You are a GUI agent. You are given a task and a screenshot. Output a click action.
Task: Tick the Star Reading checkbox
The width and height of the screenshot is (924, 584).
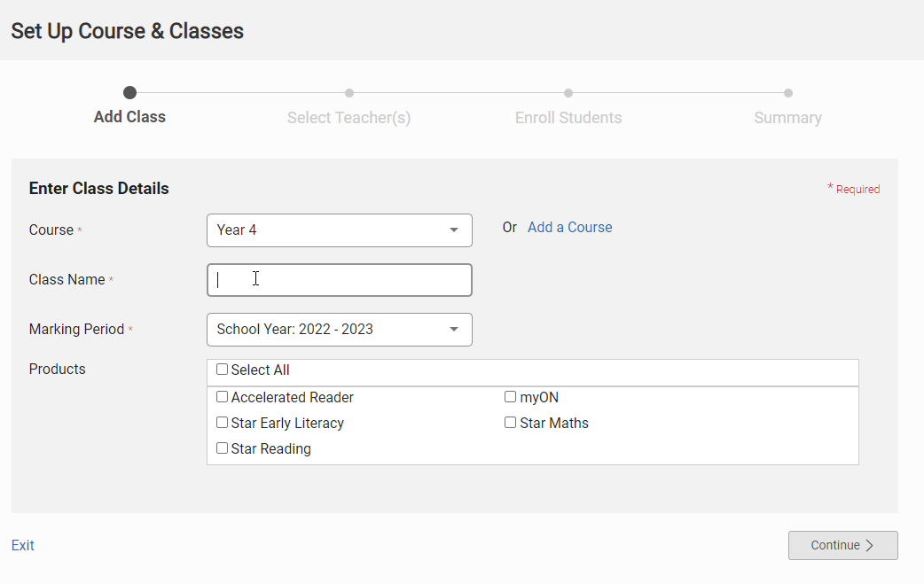click(223, 448)
